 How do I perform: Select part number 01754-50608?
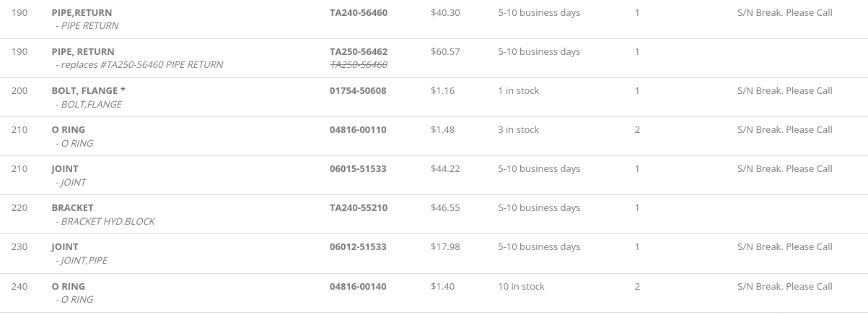click(x=358, y=91)
